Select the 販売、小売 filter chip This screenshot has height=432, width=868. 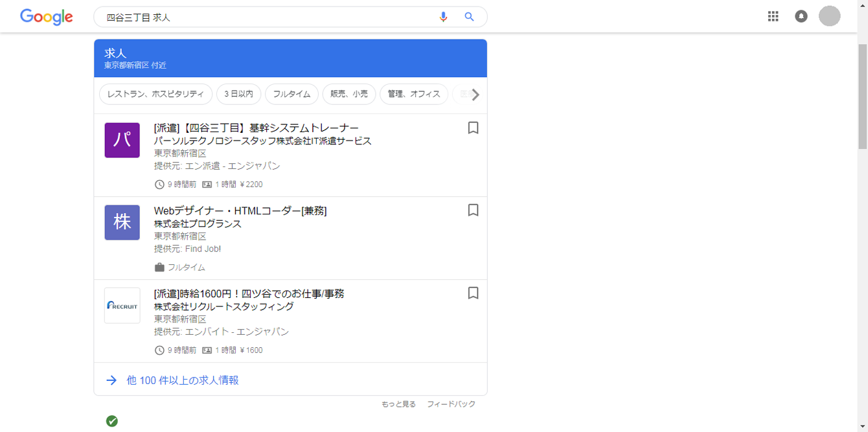(x=349, y=94)
